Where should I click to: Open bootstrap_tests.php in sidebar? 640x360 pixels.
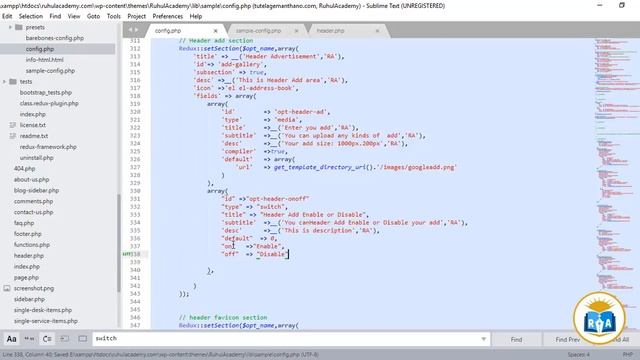46,93
